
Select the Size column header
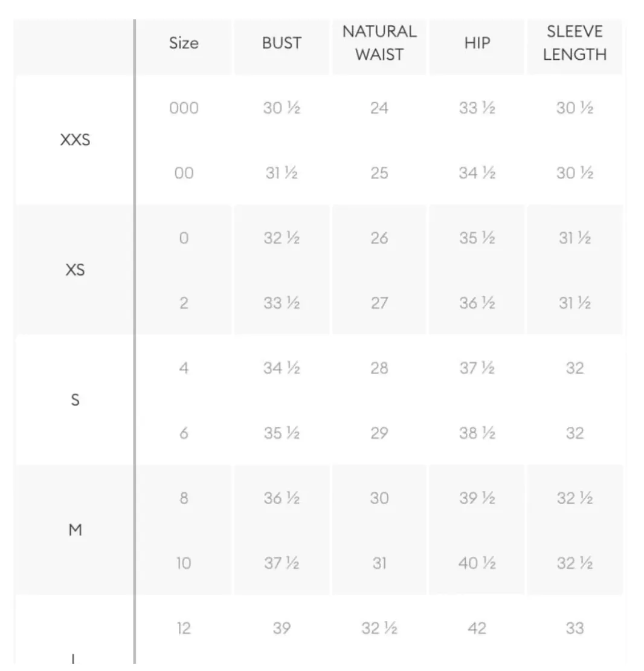point(184,43)
